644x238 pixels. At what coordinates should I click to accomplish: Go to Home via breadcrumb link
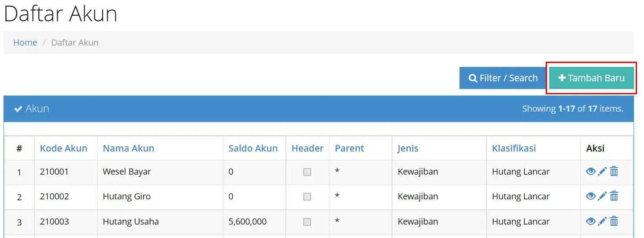25,43
